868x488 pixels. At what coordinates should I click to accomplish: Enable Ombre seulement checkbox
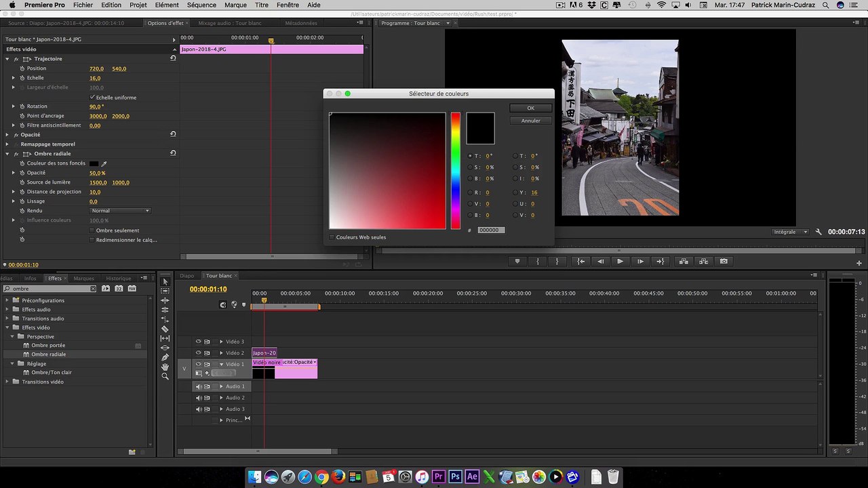tap(92, 230)
